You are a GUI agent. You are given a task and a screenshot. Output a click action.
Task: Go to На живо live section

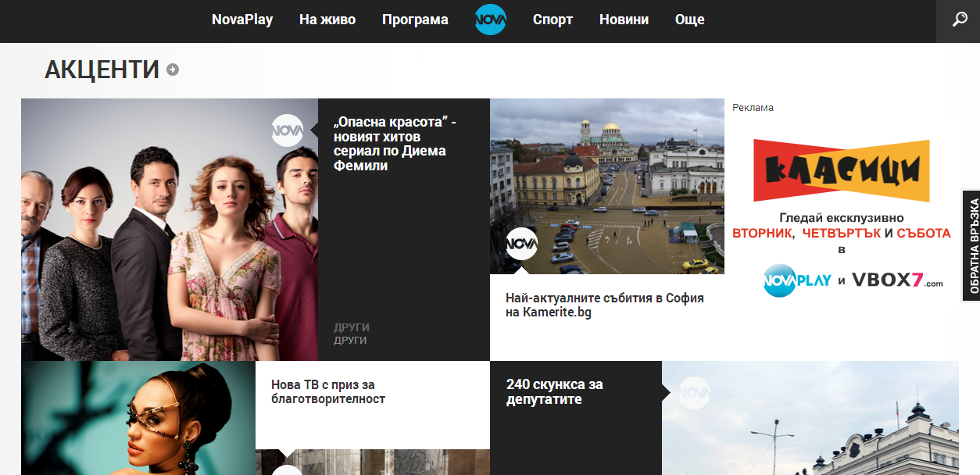(x=327, y=20)
